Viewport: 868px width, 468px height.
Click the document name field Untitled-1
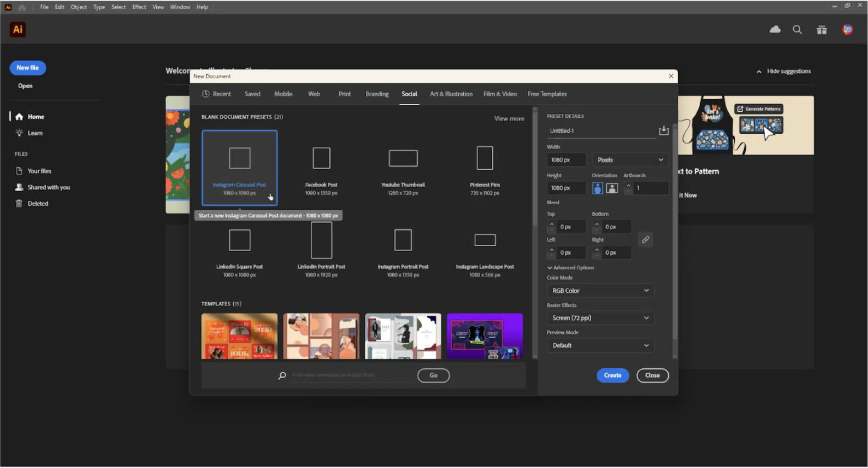point(601,131)
